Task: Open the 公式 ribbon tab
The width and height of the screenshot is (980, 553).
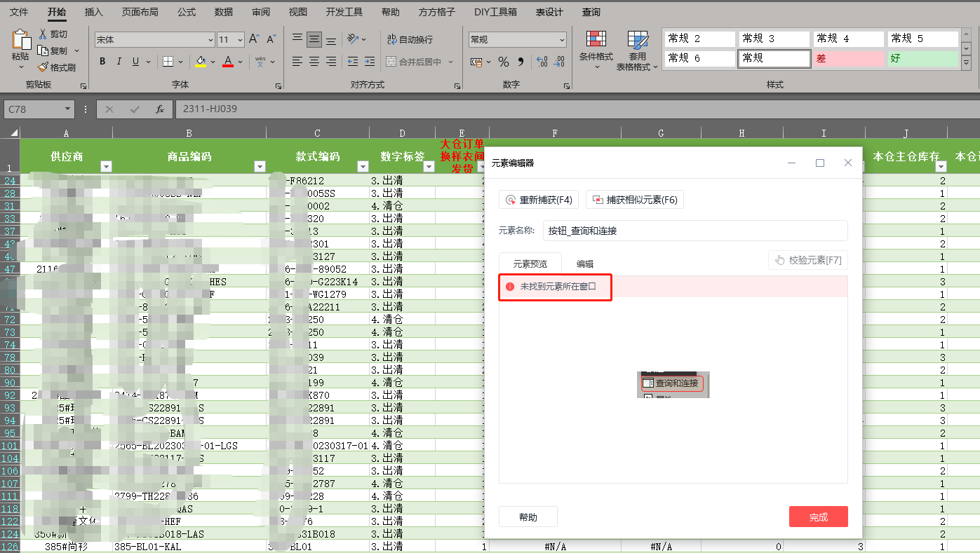Action: pos(187,12)
